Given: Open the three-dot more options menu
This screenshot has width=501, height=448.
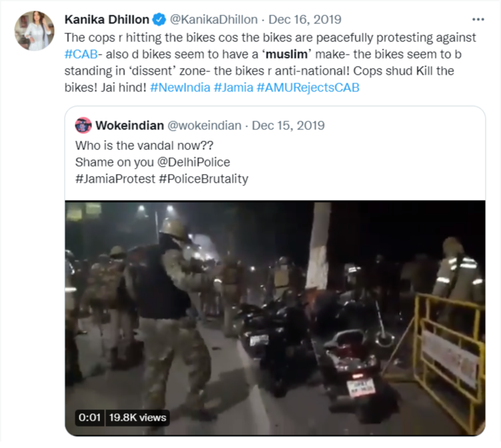Looking at the screenshot, I should pos(478,20).
